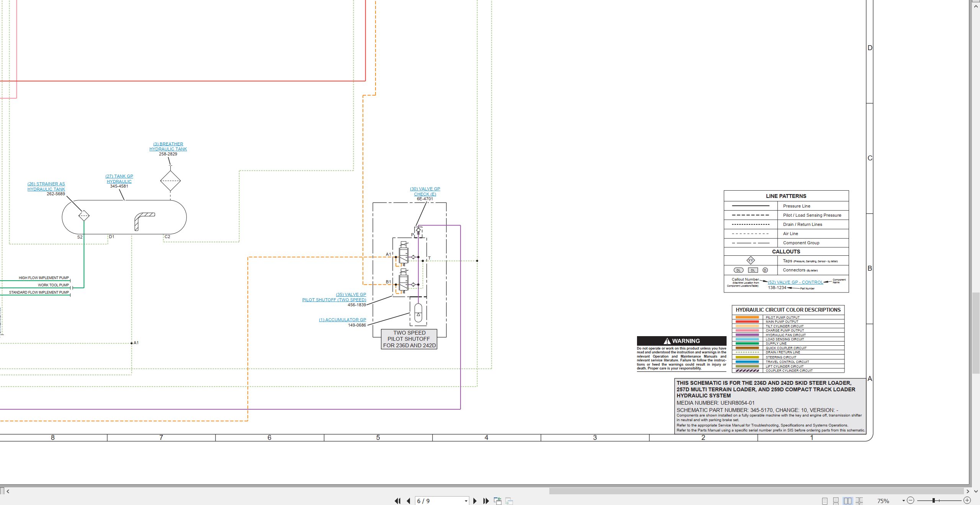Go to the previous page
The height and width of the screenshot is (505, 980).
pos(408,501)
